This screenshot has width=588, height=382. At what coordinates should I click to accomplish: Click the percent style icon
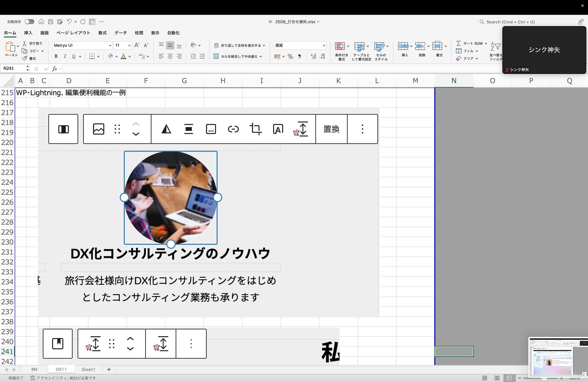pos(290,56)
